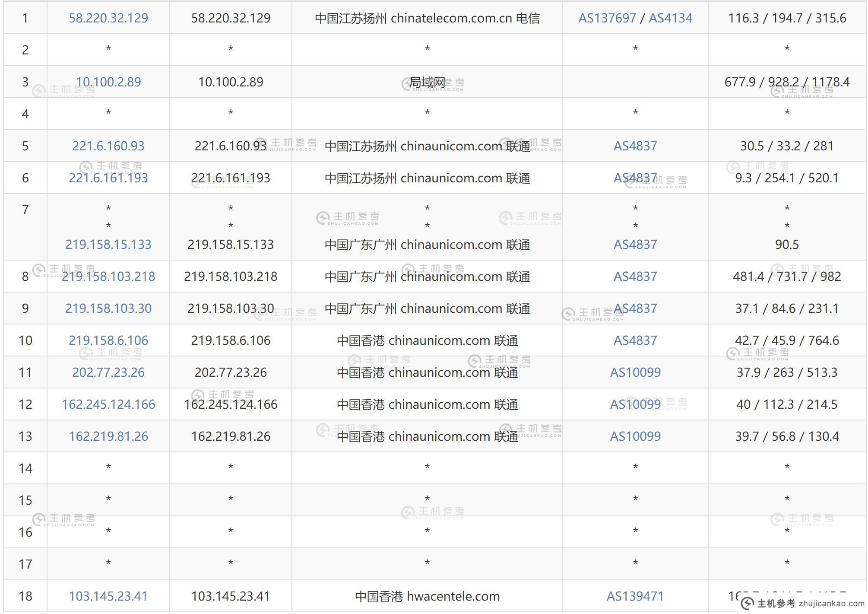Click hop number 7 in first column
Viewport: 868px width, 614px height.
(25, 210)
